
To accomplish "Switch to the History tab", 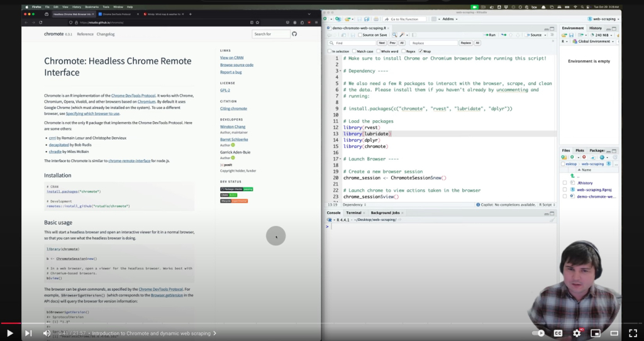I will (x=596, y=28).
